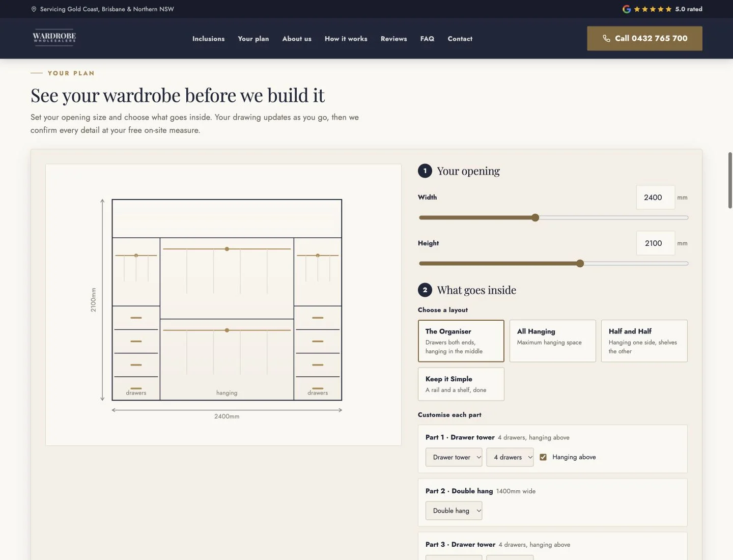Click the page vertical scrollbar thumb

pos(730,180)
